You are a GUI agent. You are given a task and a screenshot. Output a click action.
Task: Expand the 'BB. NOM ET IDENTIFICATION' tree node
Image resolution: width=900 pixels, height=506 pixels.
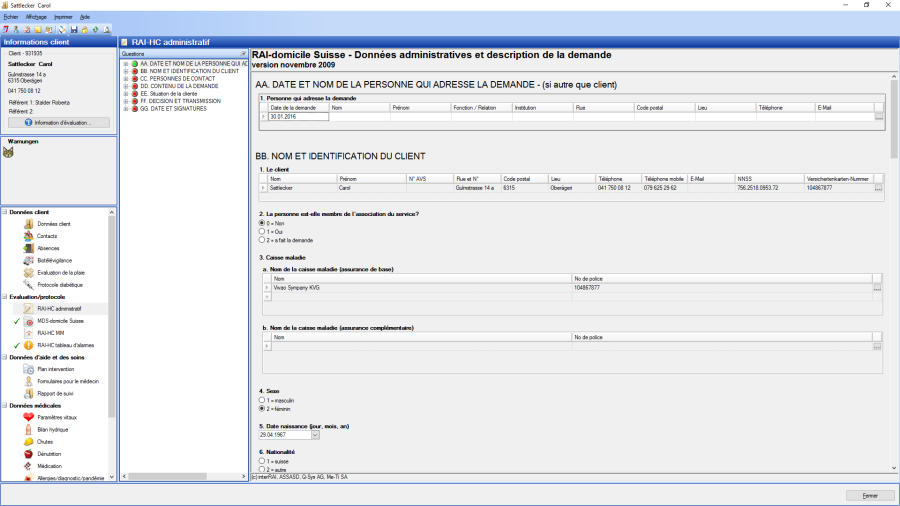point(125,71)
